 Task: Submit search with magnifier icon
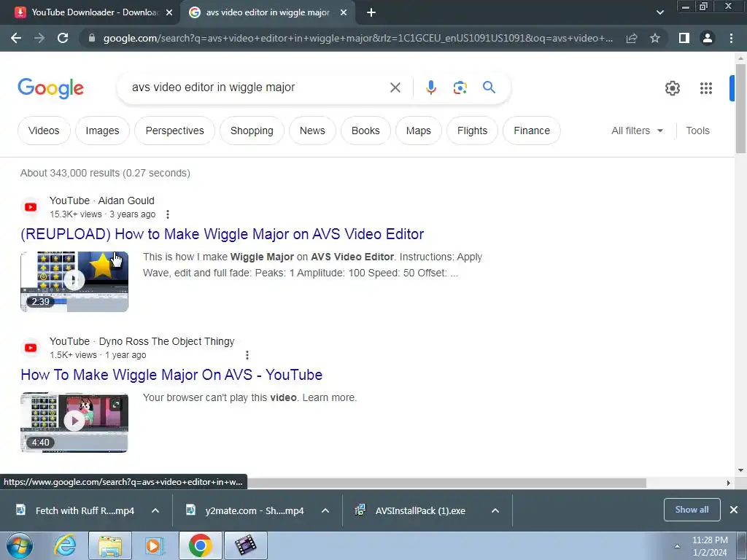tap(489, 87)
